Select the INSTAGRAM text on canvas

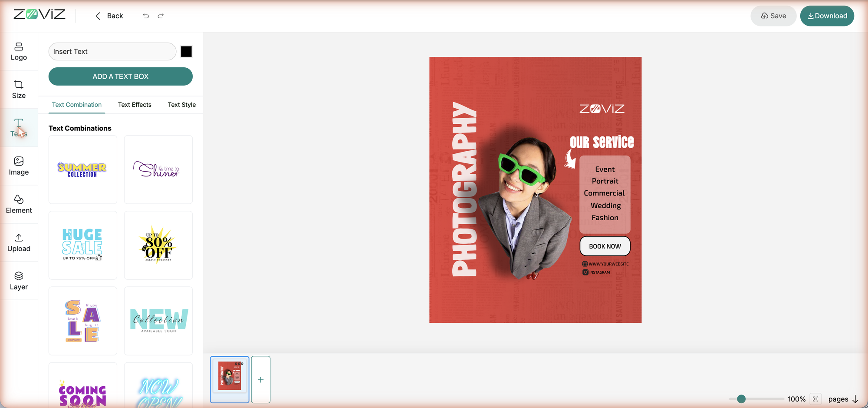pyautogui.click(x=599, y=272)
